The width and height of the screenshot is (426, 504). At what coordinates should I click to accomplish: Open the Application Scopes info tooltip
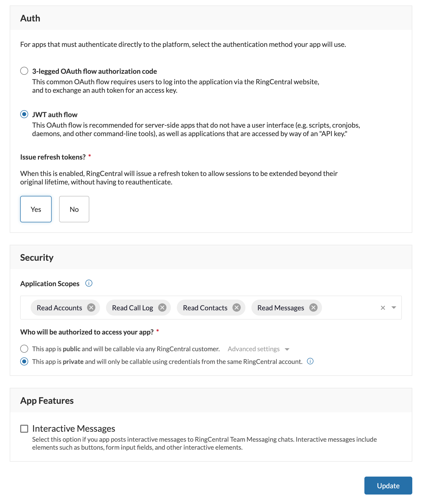click(89, 283)
